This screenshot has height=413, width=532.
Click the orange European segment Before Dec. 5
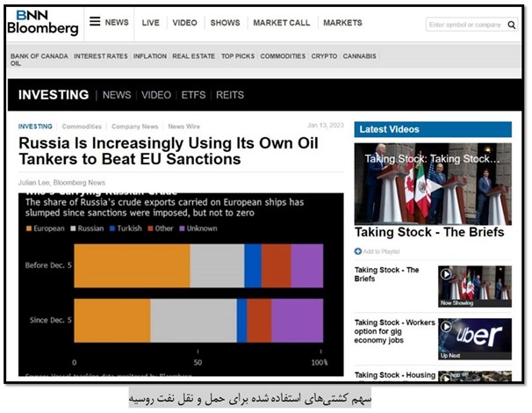point(132,265)
